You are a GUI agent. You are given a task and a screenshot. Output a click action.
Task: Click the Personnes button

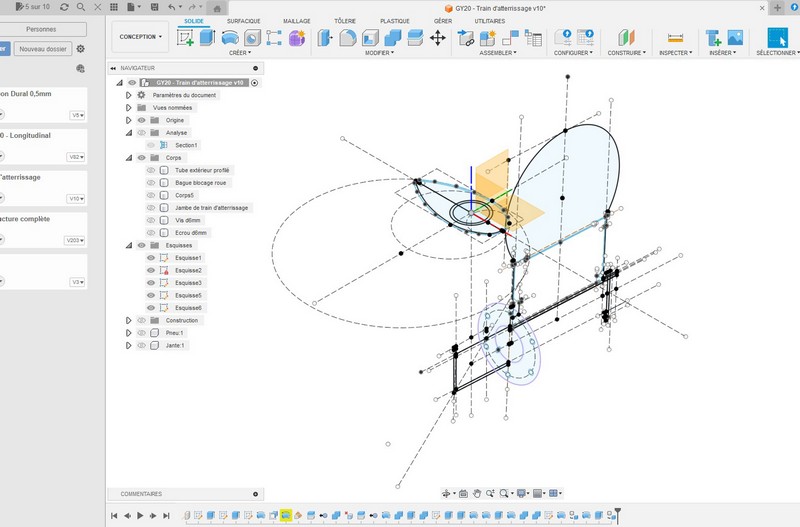pyautogui.click(x=40, y=30)
